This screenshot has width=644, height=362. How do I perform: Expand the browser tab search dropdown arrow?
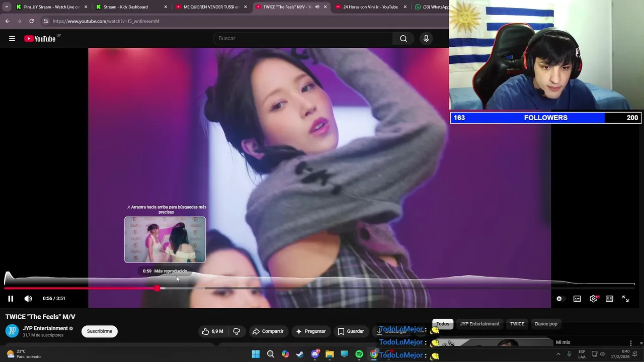[x=7, y=7]
